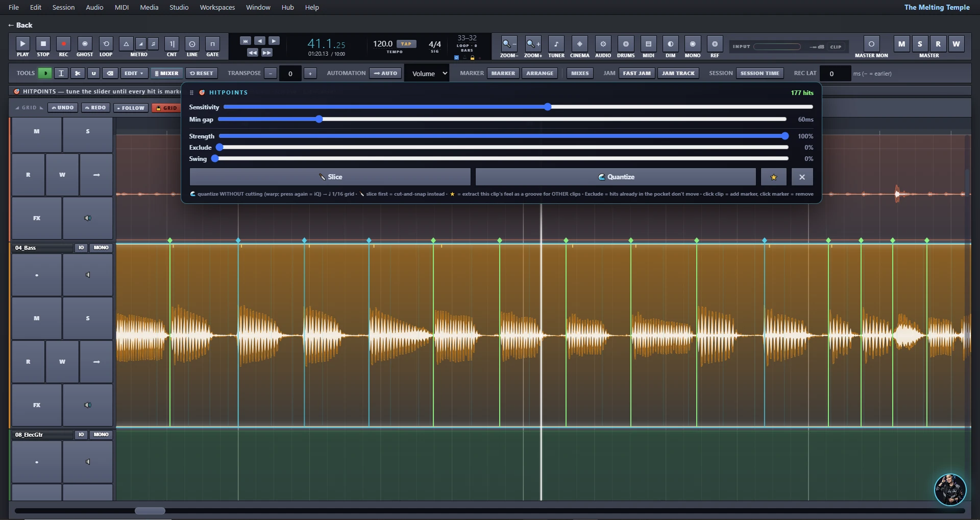Click the Quantize button in Hitpoints
The image size is (980, 520).
616,177
